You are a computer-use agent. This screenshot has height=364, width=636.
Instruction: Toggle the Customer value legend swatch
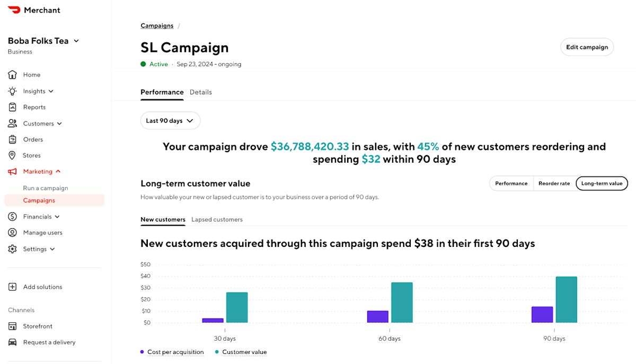217,352
